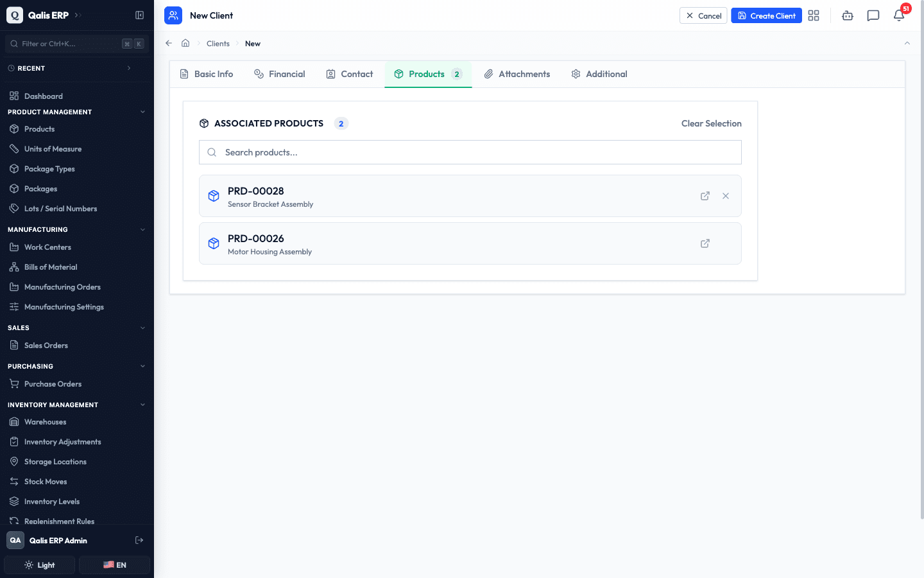This screenshot has height=578, width=924.
Task: Collapse the sidebar panel icon
Action: pos(139,15)
